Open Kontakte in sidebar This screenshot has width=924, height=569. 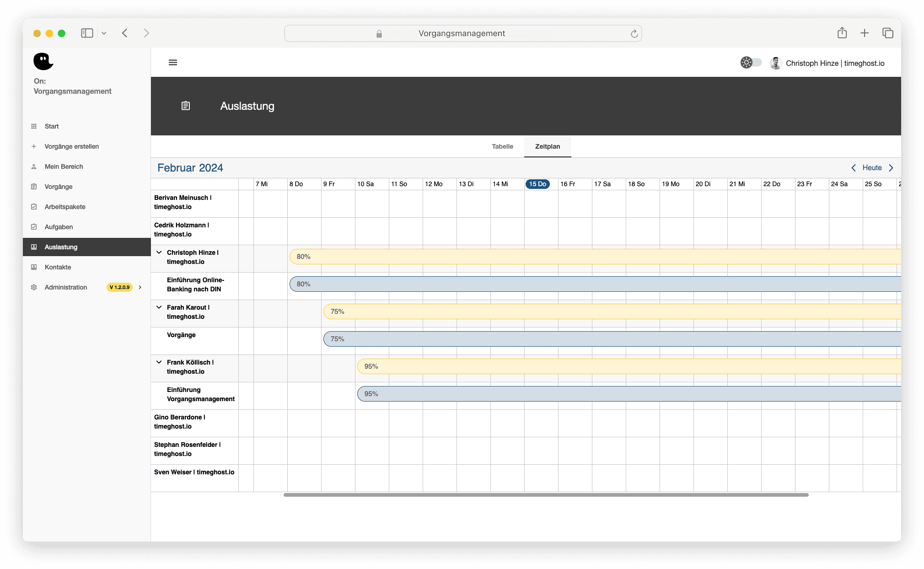[x=87, y=267]
